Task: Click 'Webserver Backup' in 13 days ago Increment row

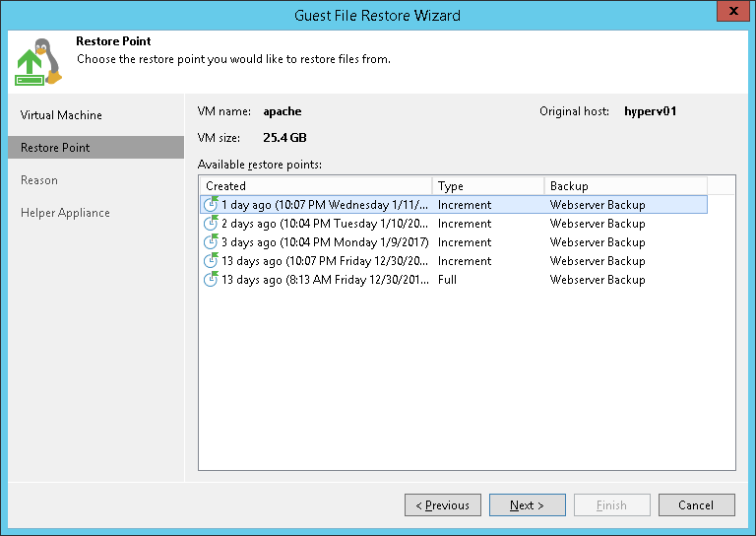Action: (x=598, y=261)
